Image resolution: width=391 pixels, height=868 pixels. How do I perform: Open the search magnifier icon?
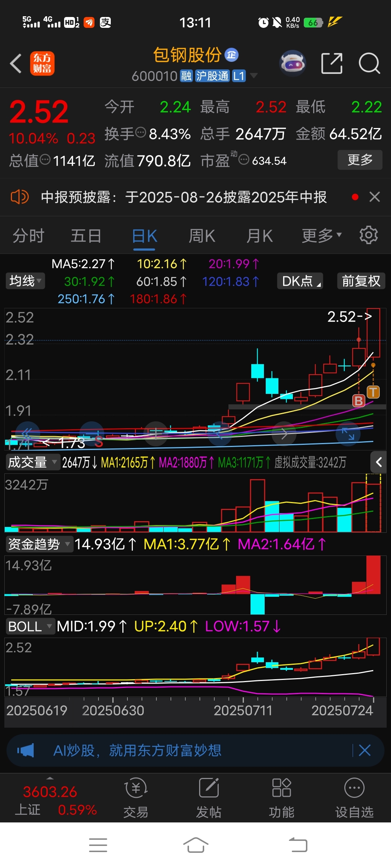coord(369,63)
